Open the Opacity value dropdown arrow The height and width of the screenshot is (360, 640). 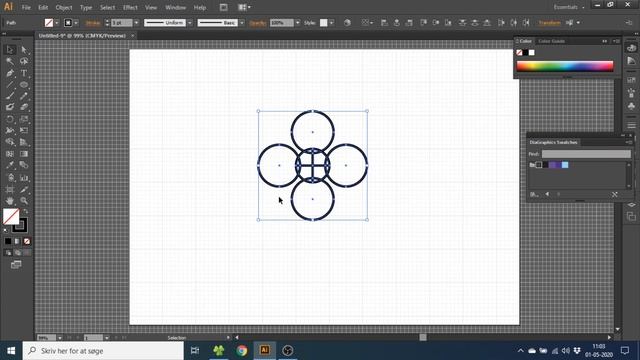[298, 23]
